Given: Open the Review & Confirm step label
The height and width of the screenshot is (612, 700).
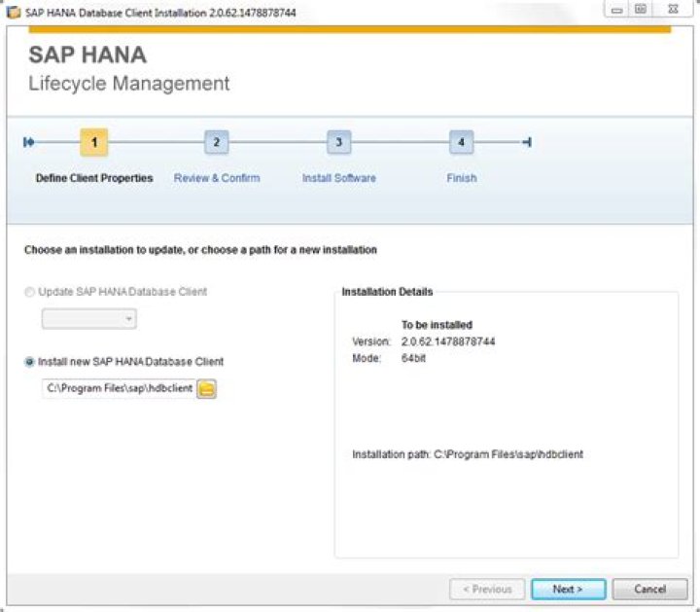Looking at the screenshot, I should (x=216, y=178).
